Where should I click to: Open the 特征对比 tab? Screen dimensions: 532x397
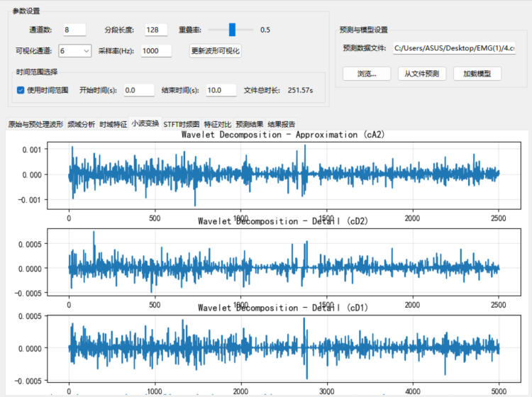[x=218, y=124]
